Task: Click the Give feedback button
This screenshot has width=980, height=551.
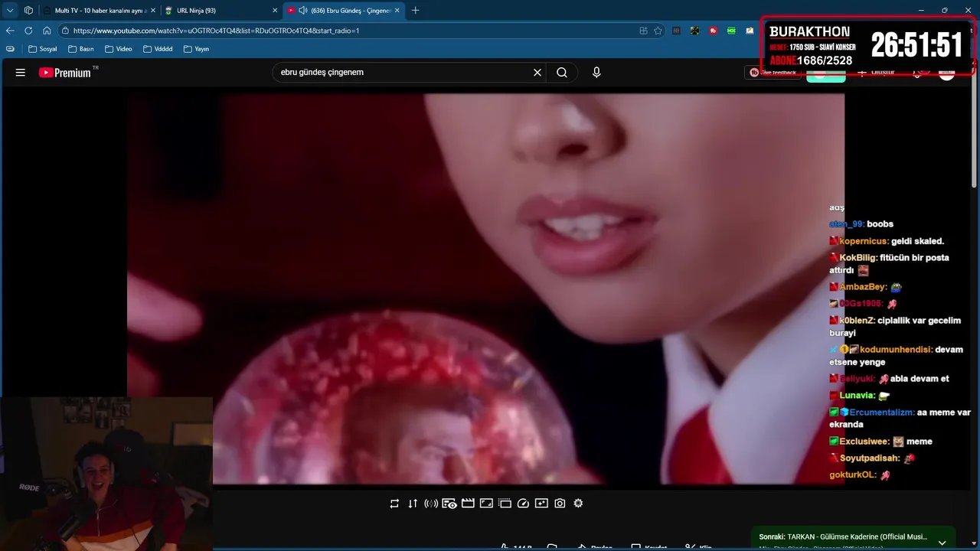Action: pos(773,73)
